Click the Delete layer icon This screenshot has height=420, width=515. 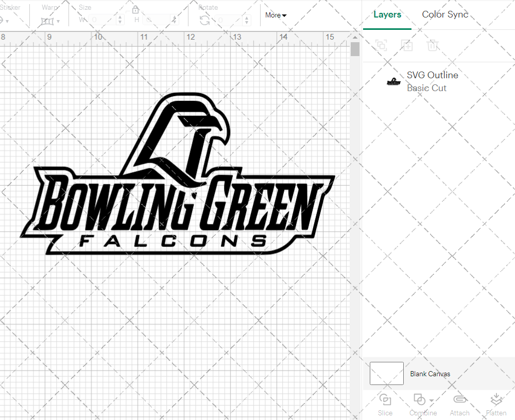click(433, 45)
